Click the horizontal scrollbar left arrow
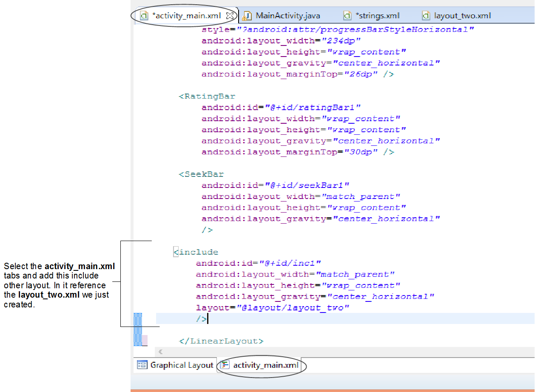The width and height of the screenshot is (535, 392). pos(160,352)
